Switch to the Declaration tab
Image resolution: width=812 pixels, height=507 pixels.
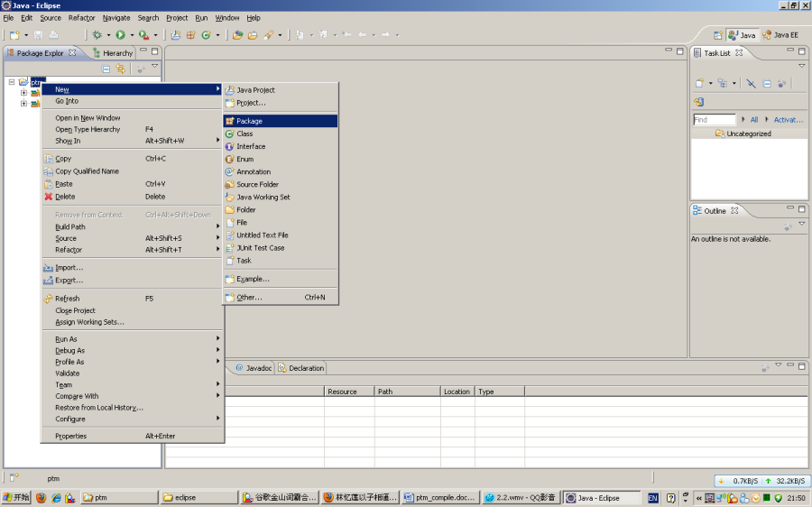(x=301, y=368)
